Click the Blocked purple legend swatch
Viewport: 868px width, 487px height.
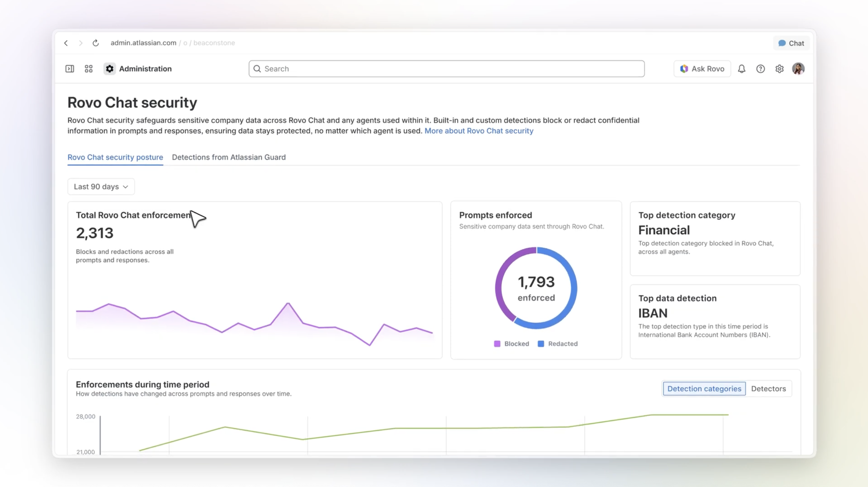coord(497,344)
